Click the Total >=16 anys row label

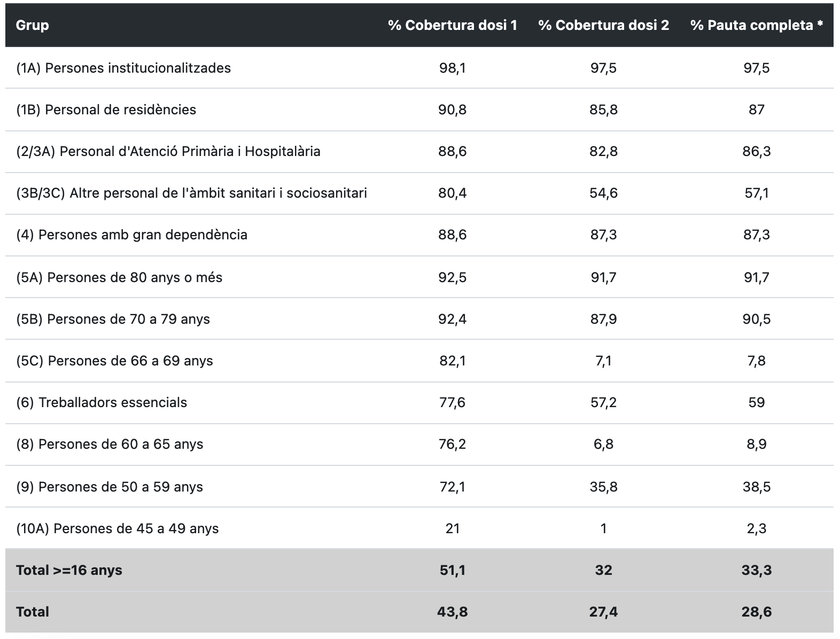[69, 570]
